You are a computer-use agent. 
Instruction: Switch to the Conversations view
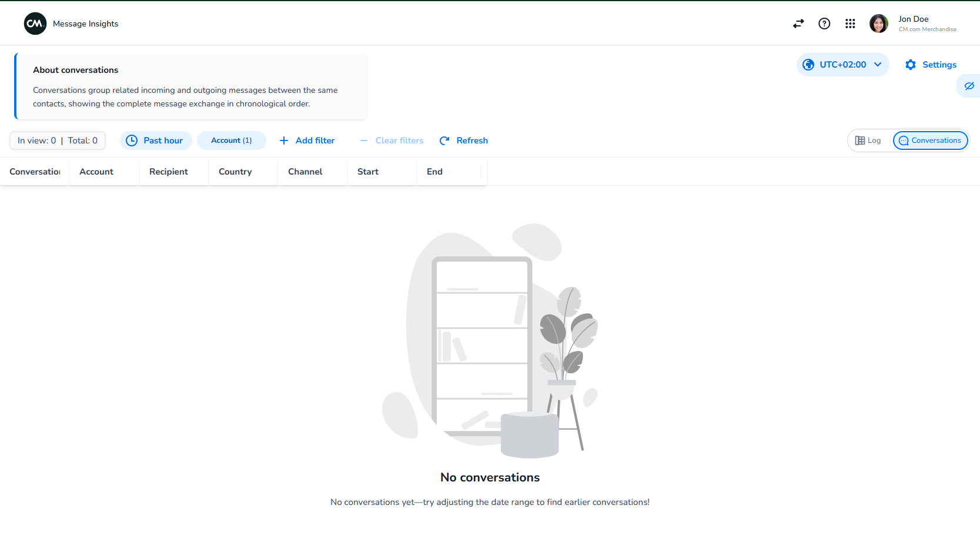click(x=930, y=140)
